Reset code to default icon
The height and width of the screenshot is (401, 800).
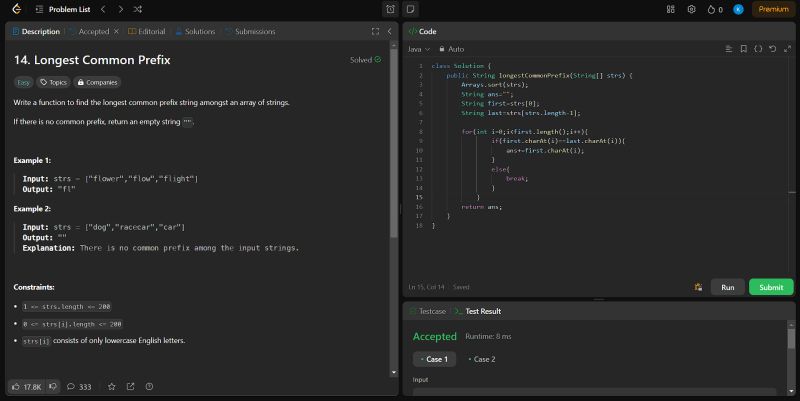click(772, 48)
